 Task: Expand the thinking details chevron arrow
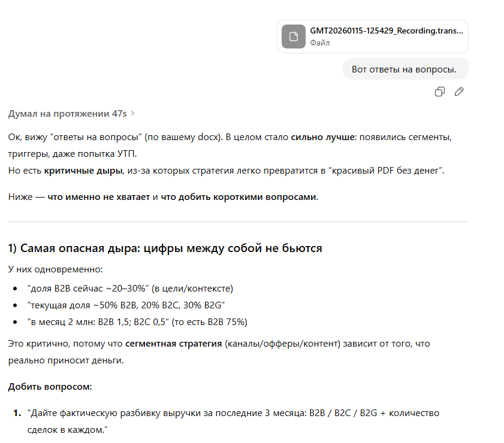click(x=132, y=113)
